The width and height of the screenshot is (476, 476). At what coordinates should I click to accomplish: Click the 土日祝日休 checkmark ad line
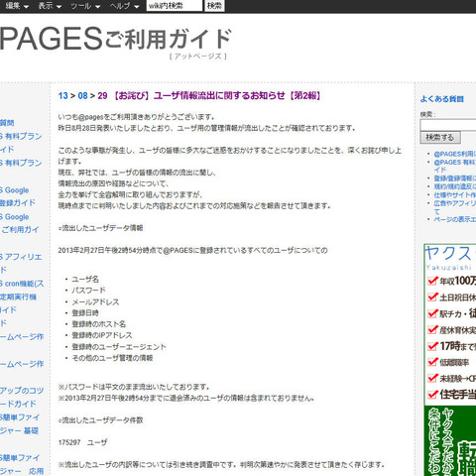(451, 297)
